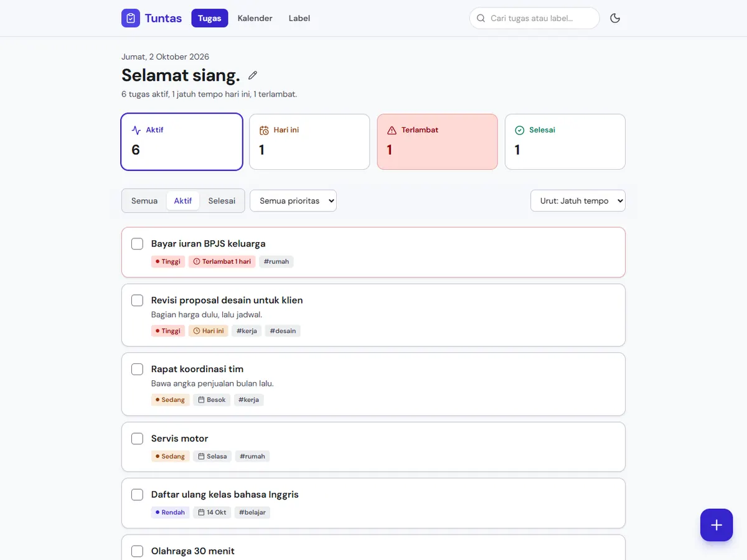Mark Revisi proposal desain untuk klien complete
Viewport: 747px width, 560px height.
coord(137,300)
